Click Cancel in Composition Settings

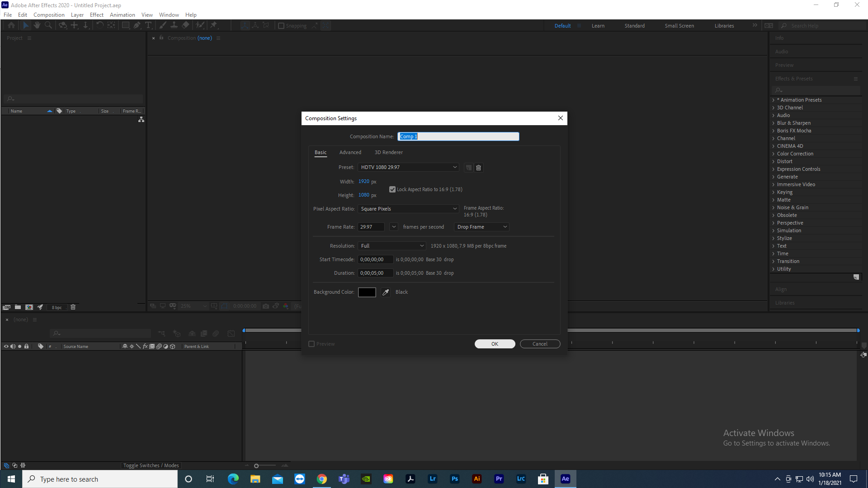tap(540, 344)
